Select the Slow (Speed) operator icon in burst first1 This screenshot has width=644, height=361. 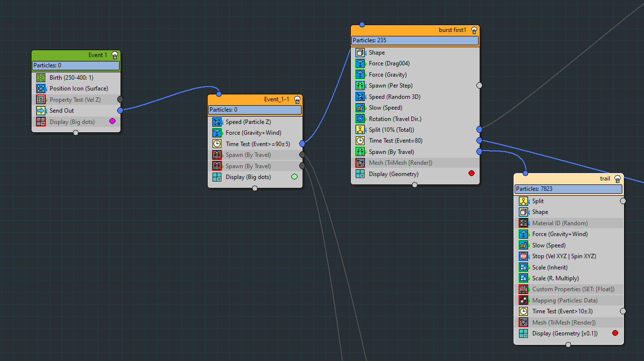point(360,108)
